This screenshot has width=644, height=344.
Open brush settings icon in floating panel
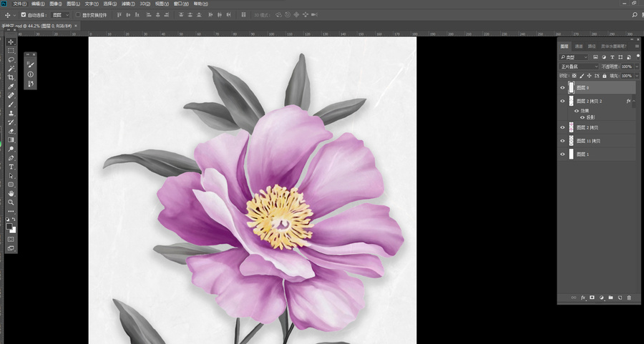pyautogui.click(x=30, y=64)
